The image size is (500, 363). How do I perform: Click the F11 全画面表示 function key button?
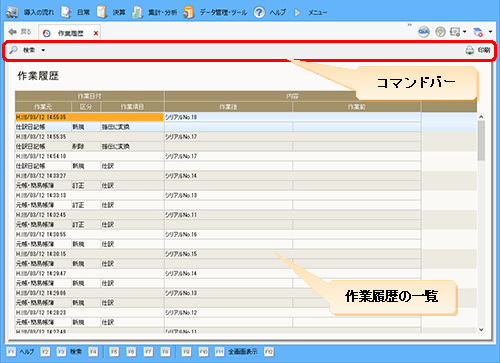[236, 352]
